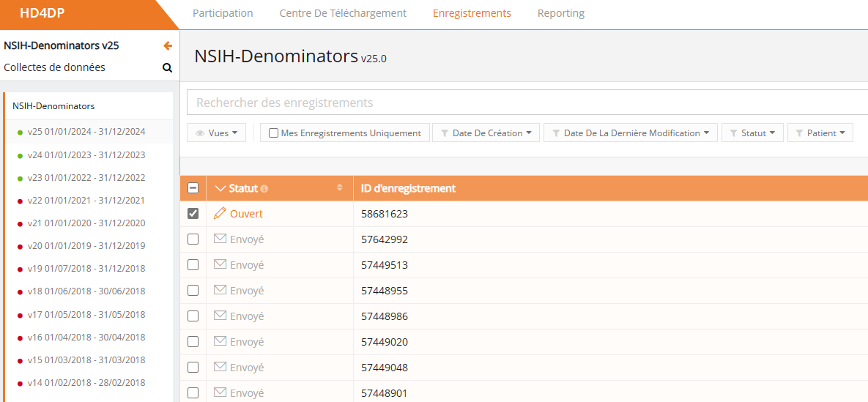Select v24 01/01/2023 - 31/12/2023 collection
The height and width of the screenshot is (402, 868).
(x=86, y=155)
